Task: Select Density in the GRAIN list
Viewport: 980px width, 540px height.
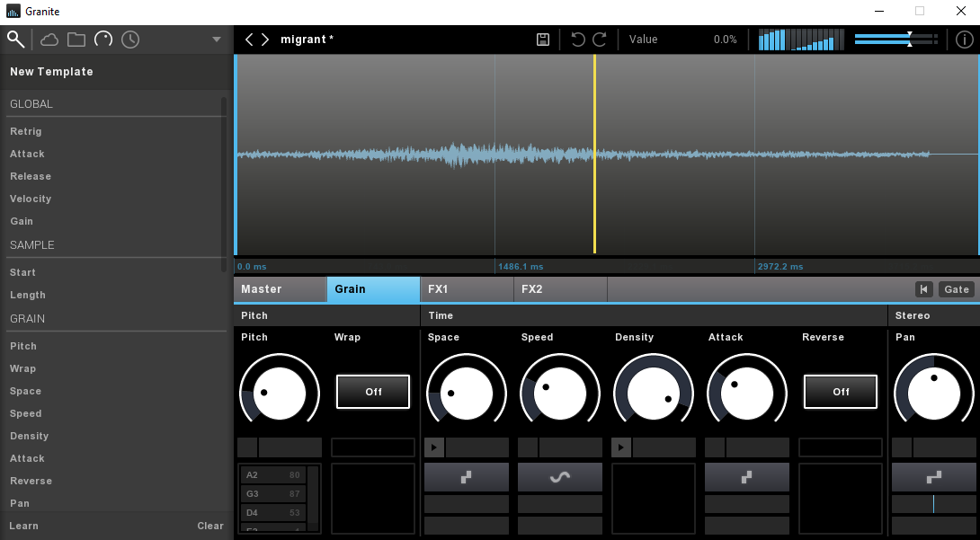Action: pos(30,436)
